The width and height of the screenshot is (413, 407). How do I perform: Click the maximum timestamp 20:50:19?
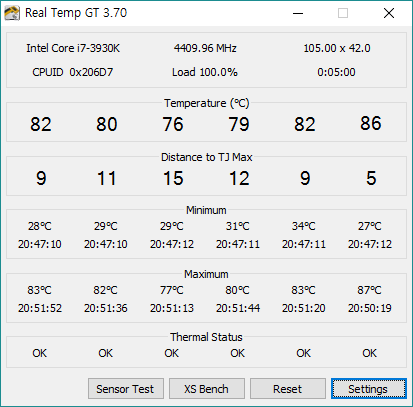click(x=370, y=308)
